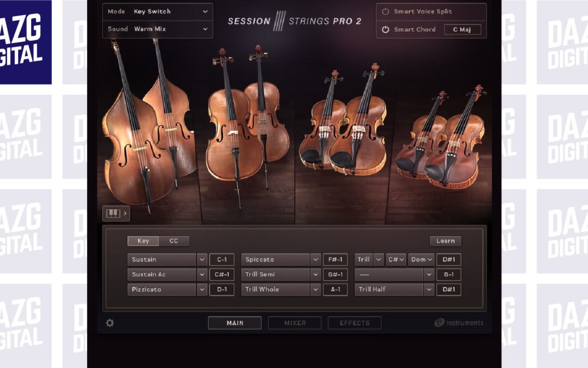This screenshot has height=368, width=588.
Task: Click the C Maj chord field
Action: [462, 29]
